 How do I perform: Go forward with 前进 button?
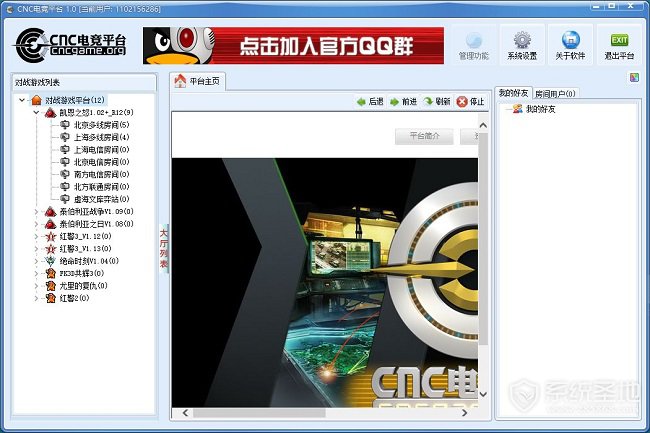click(x=403, y=102)
